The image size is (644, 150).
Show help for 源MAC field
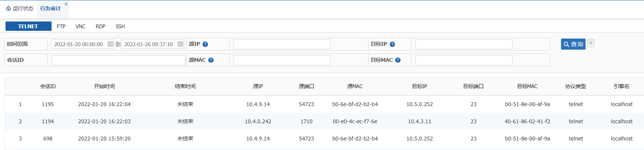click(x=211, y=60)
